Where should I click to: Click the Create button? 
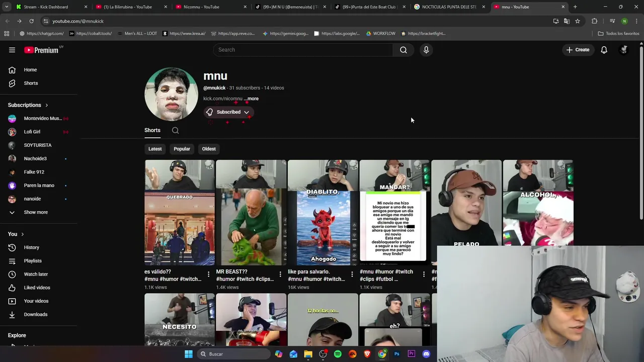click(x=578, y=50)
